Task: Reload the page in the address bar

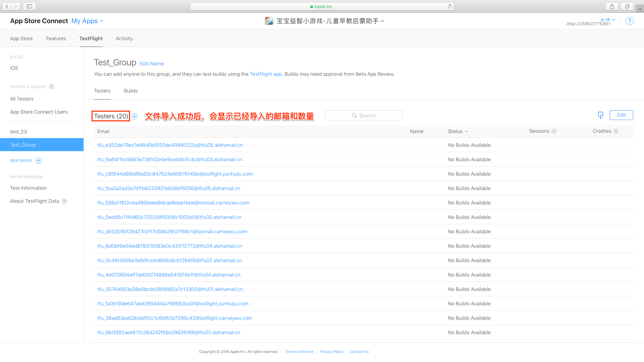Action: [450, 6]
